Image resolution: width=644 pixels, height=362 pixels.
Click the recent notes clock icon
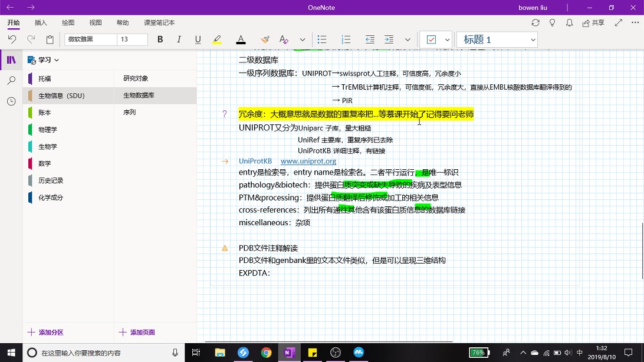[12, 101]
